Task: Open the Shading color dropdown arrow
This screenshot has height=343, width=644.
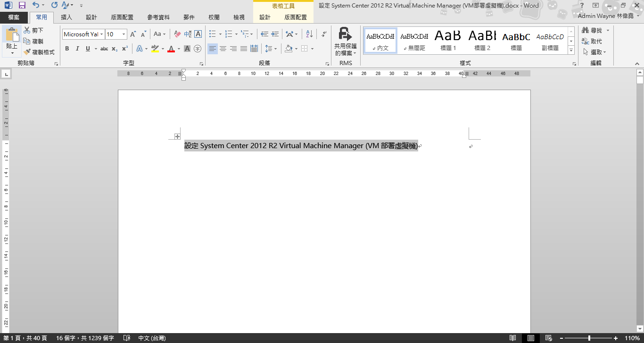Action: tap(296, 49)
